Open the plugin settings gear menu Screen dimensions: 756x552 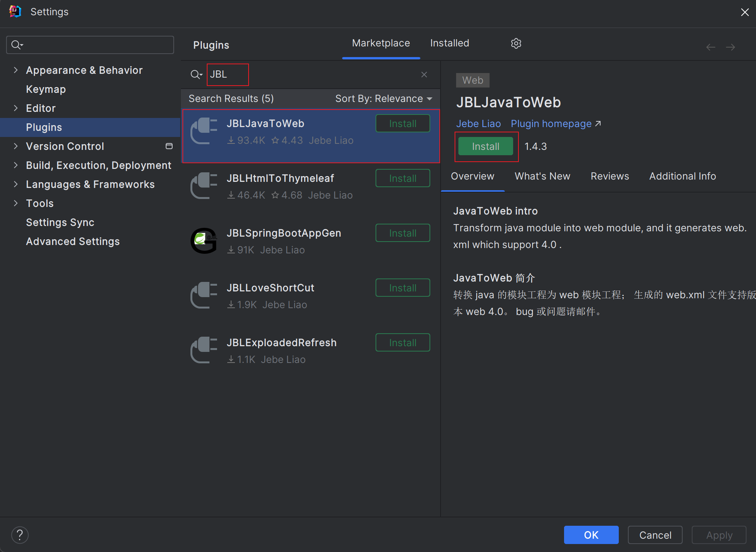pyautogui.click(x=516, y=43)
